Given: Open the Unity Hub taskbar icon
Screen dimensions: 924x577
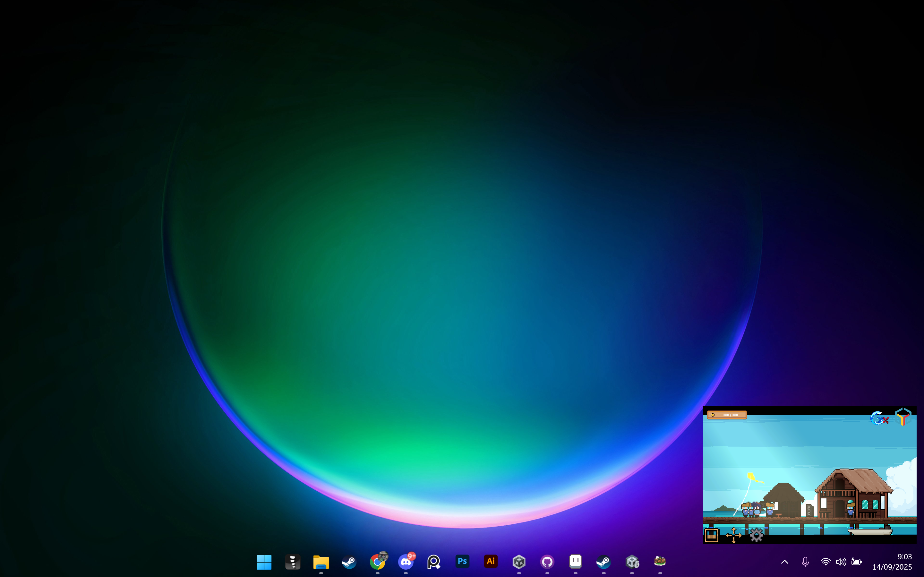Looking at the screenshot, I should pos(519,561).
